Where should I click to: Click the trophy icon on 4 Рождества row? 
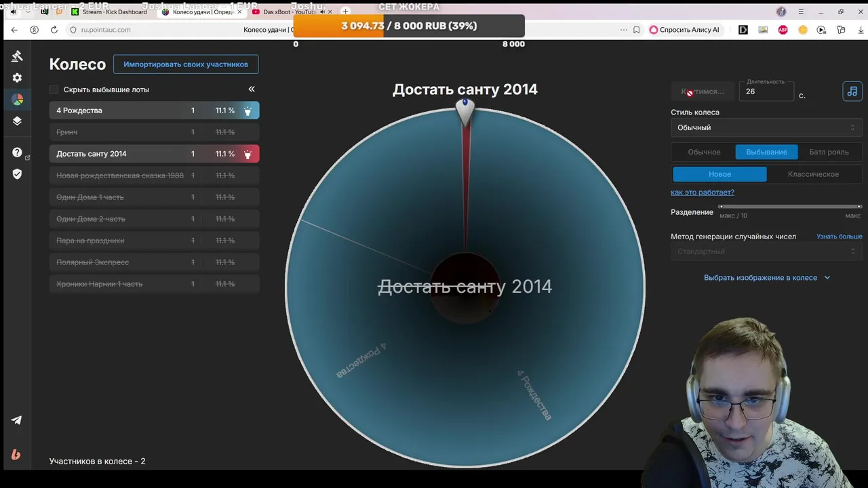[248, 110]
